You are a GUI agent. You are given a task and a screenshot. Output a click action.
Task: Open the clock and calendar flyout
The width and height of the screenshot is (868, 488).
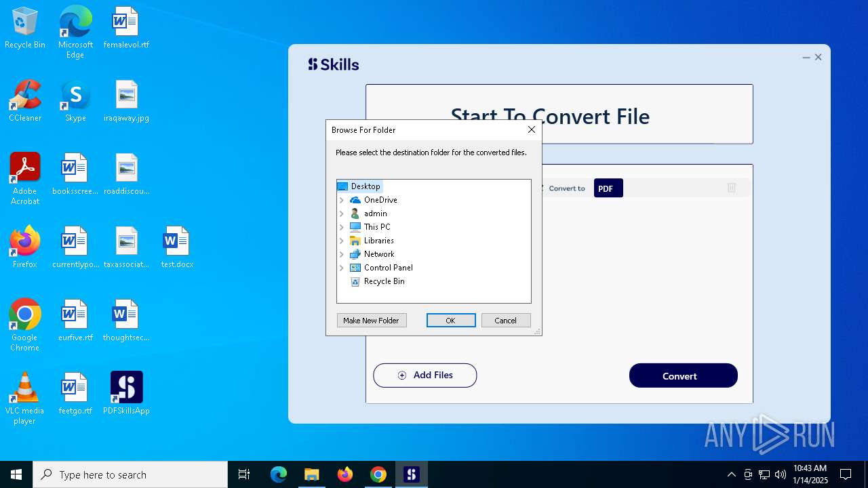(810, 474)
